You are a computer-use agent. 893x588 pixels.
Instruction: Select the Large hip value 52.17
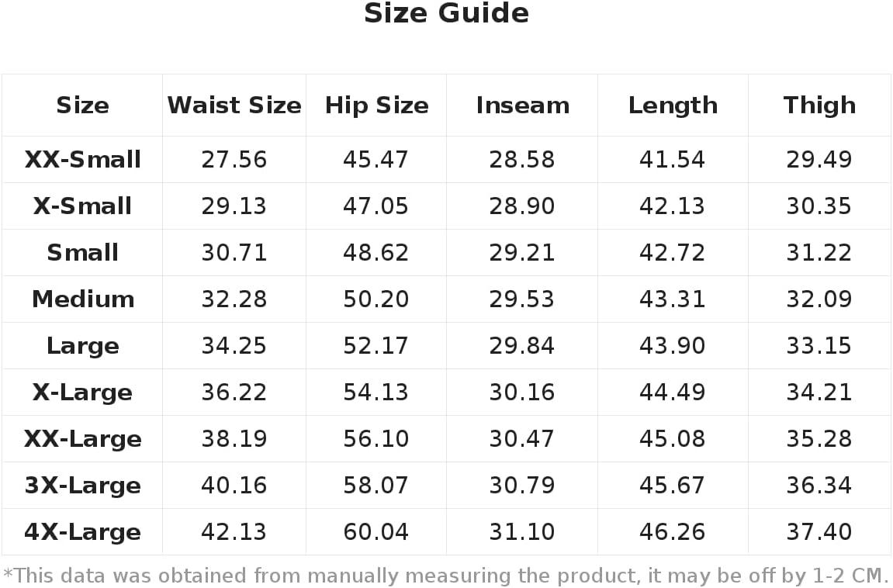point(376,346)
